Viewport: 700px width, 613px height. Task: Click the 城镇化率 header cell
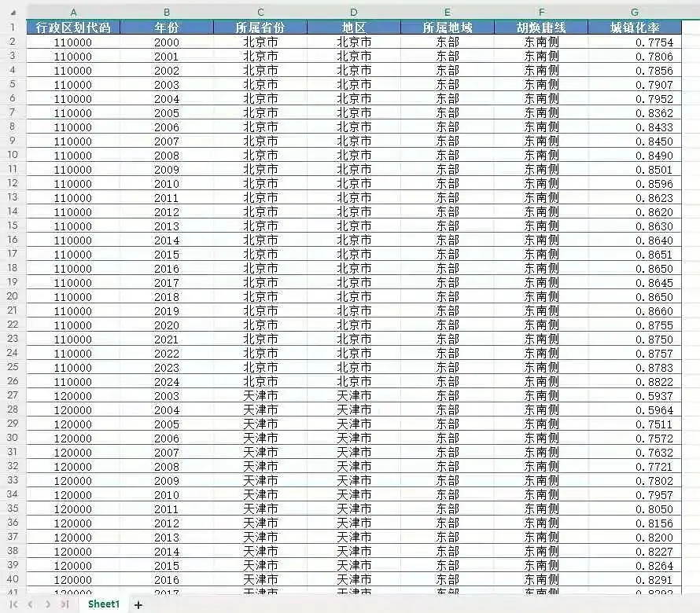(x=635, y=28)
